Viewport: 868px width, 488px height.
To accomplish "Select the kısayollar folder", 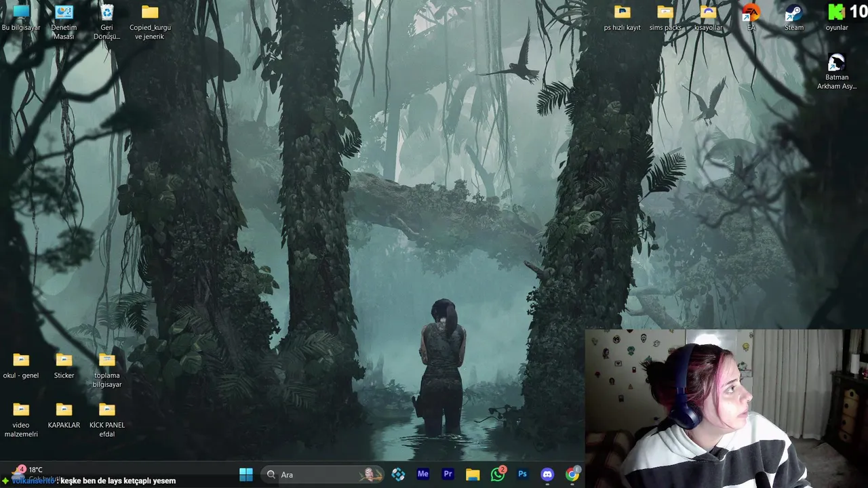I will pyautogui.click(x=708, y=18).
